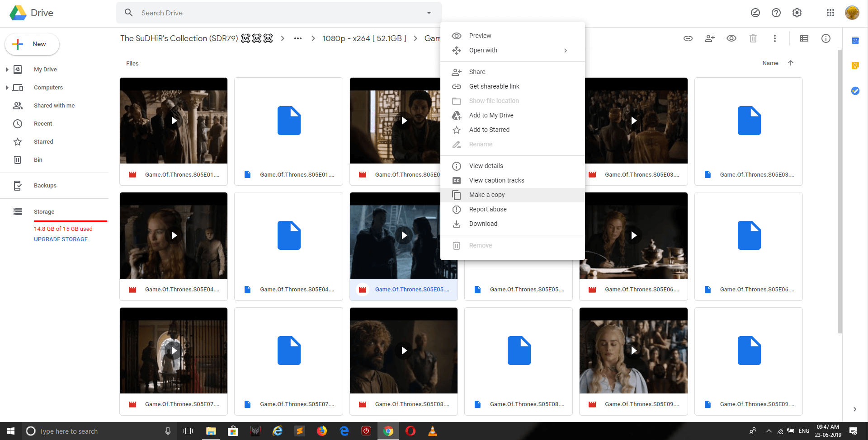Open offline ready status icon

pos(755,13)
